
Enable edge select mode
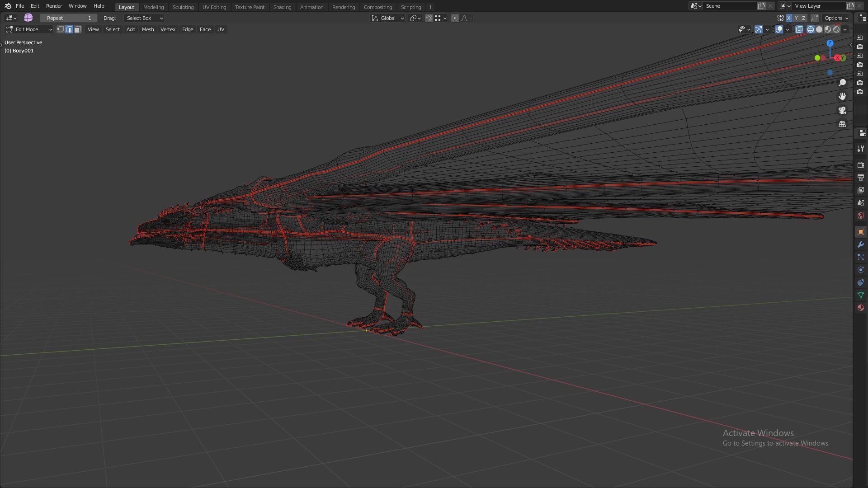coord(69,29)
